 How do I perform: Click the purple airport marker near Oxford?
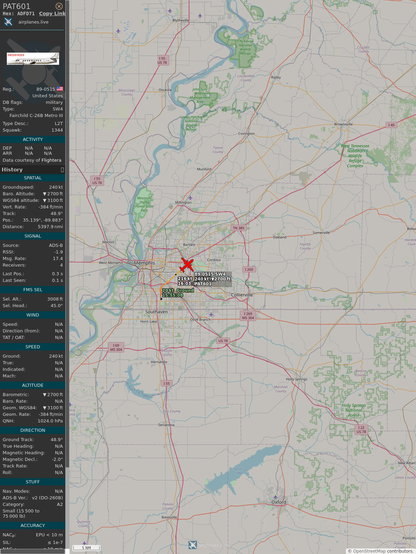coord(275,497)
